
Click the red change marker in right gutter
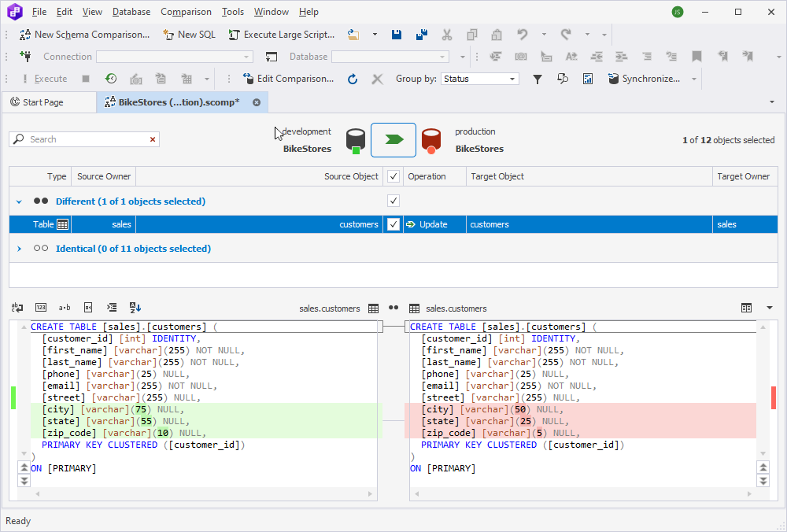click(x=774, y=398)
